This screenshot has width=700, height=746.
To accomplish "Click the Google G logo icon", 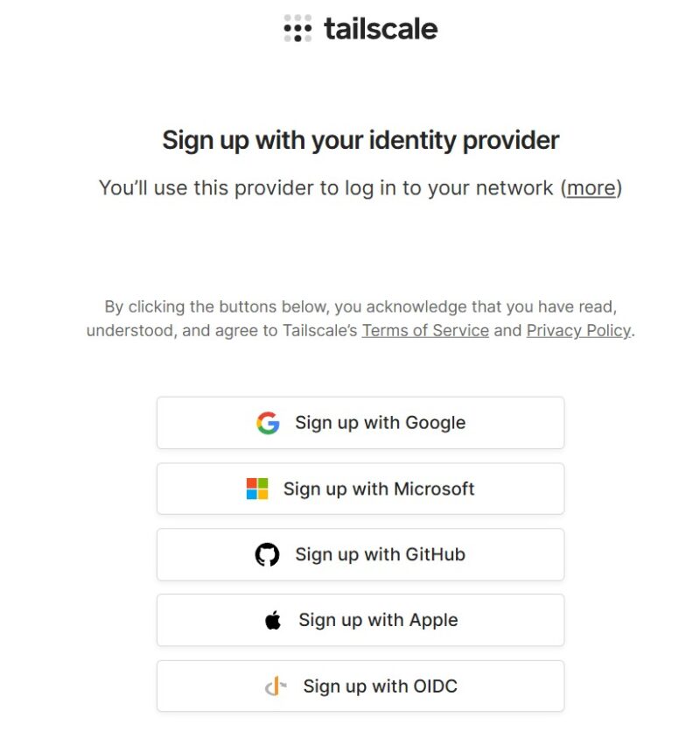I will point(268,423).
